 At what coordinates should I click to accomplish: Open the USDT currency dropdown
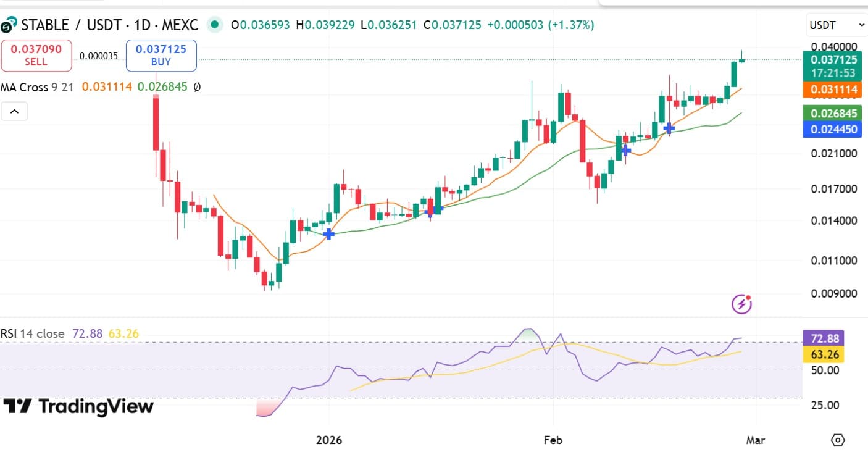[835, 25]
